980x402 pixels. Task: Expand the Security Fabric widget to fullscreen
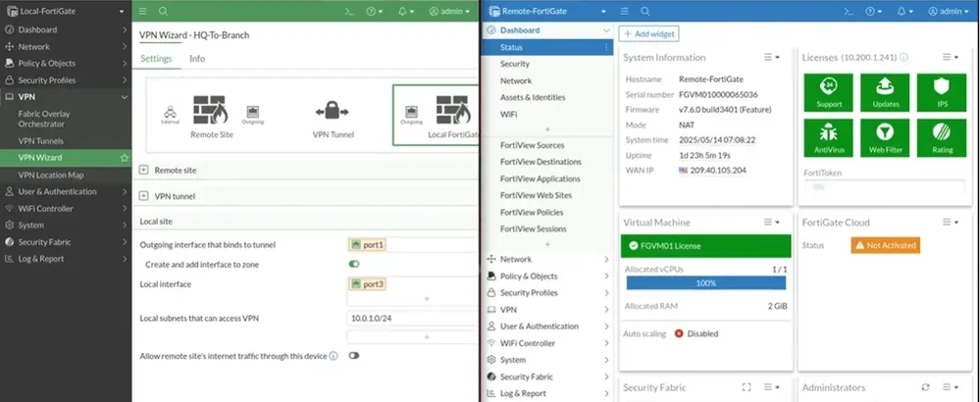(746, 387)
